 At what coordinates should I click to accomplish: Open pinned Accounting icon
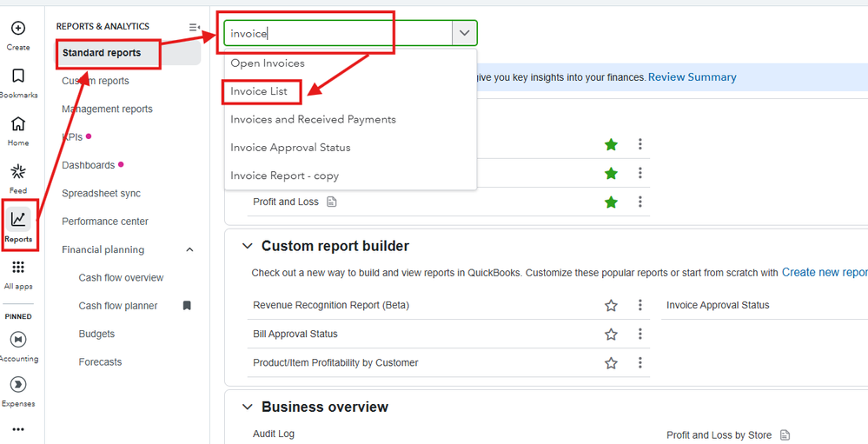click(x=18, y=339)
